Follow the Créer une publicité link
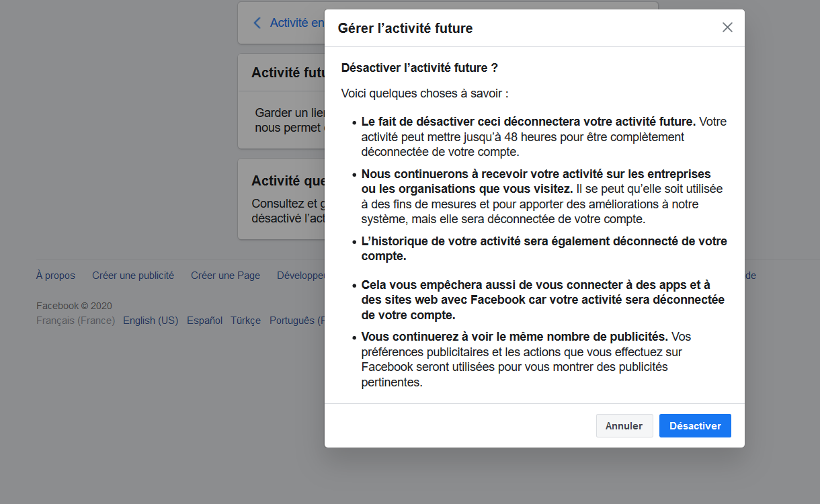The width and height of the screenshot is (820, 504). tap(133, 276)
